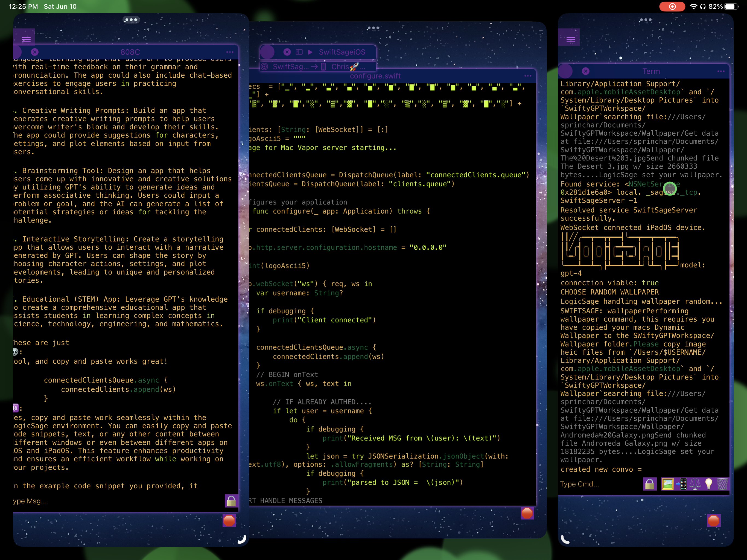Tap the Wi-Fi status icon
This screenshot has width=747, height=560.
click(x=693, y=6)
